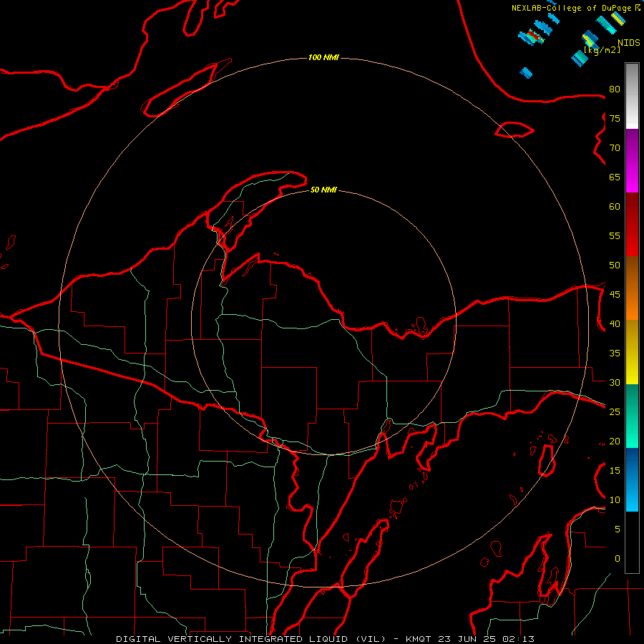Click the VIL echo with red core
This screenshot has height=644, width=644.
coord(532,37)
